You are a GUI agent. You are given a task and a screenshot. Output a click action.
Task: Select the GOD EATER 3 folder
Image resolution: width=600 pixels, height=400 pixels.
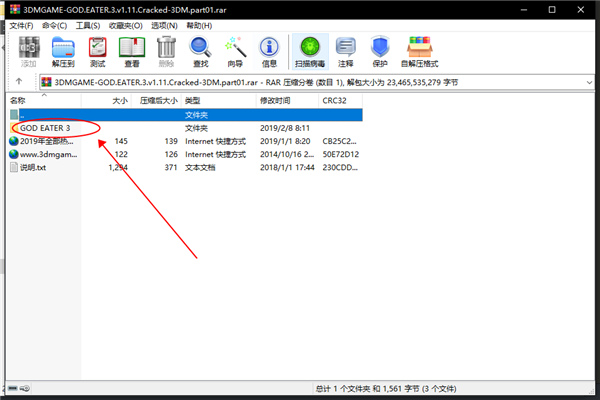45,128
